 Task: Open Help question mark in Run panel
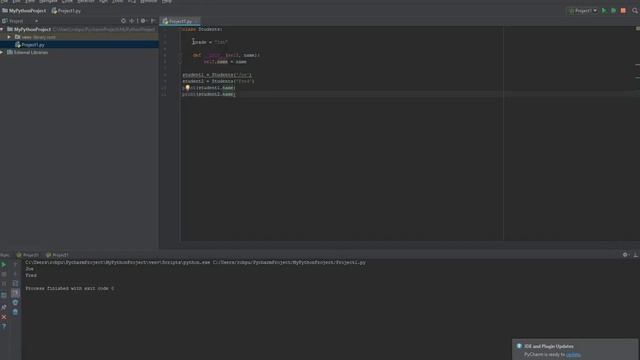point(4,327)
